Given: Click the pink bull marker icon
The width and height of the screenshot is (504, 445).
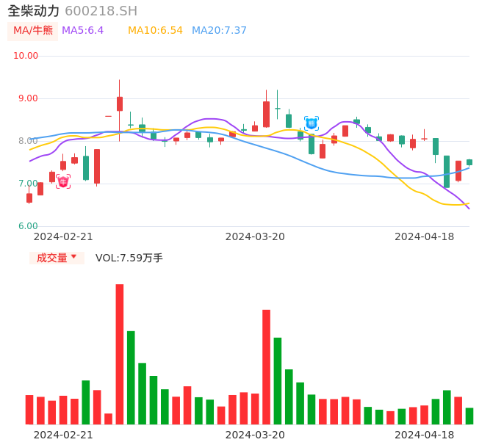Looking at the screenshot, I should [63, 181].
